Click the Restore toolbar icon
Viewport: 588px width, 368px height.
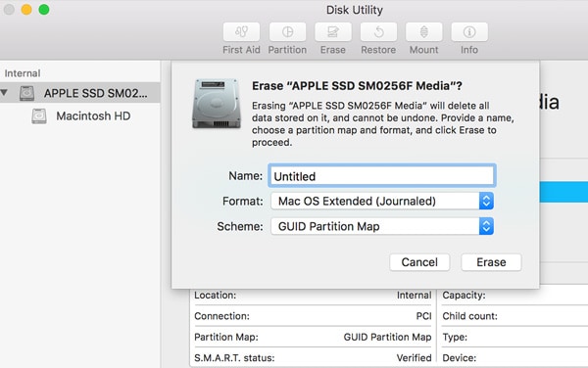[378, 32]
